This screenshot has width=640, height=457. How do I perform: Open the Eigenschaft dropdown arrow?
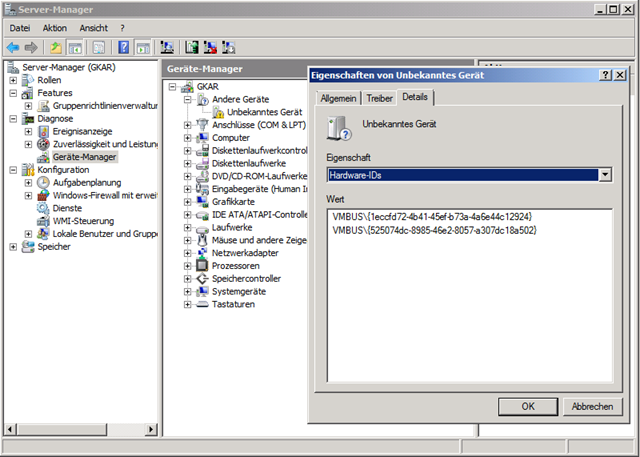point(605,175)
